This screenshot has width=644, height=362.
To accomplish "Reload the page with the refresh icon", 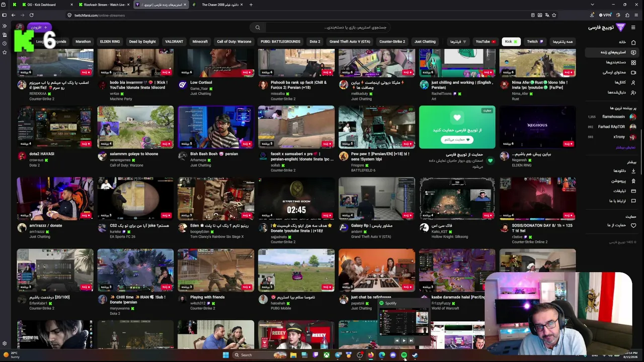I will pos(31,15).
